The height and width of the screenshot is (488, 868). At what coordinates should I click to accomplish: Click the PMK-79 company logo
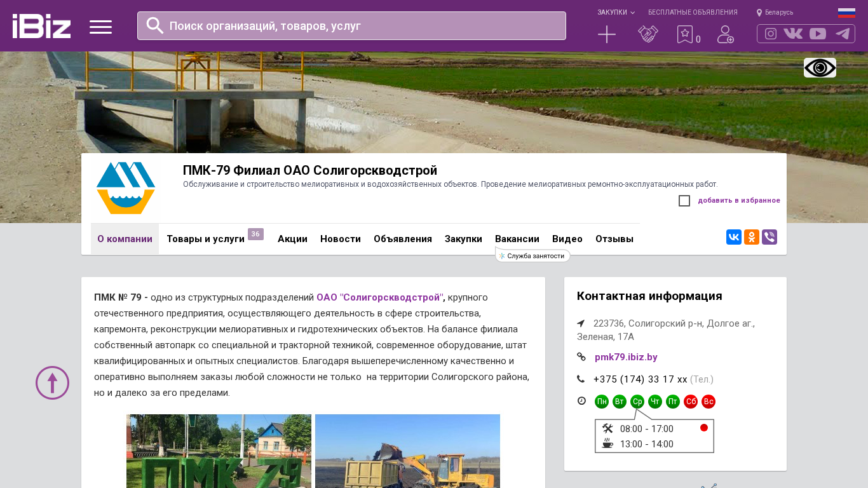(126, 188)
